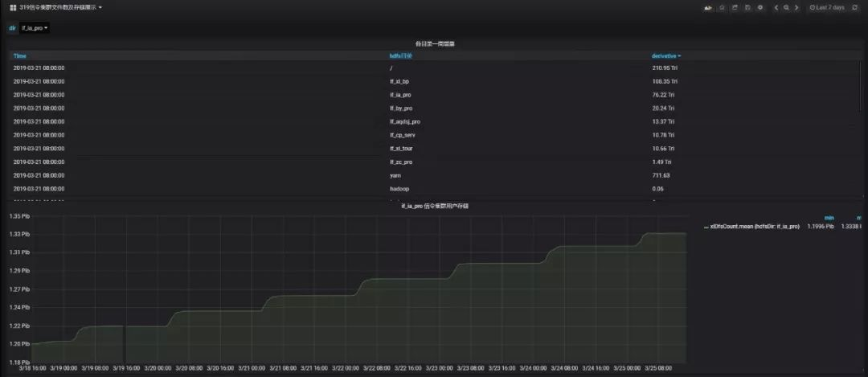Sort table by Time column header

click(20, 56)
